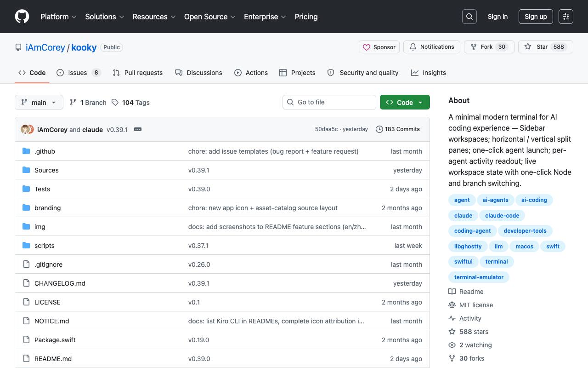
Task: Click the NOTICE.md file icon
Action: click(x=26, y=321)
